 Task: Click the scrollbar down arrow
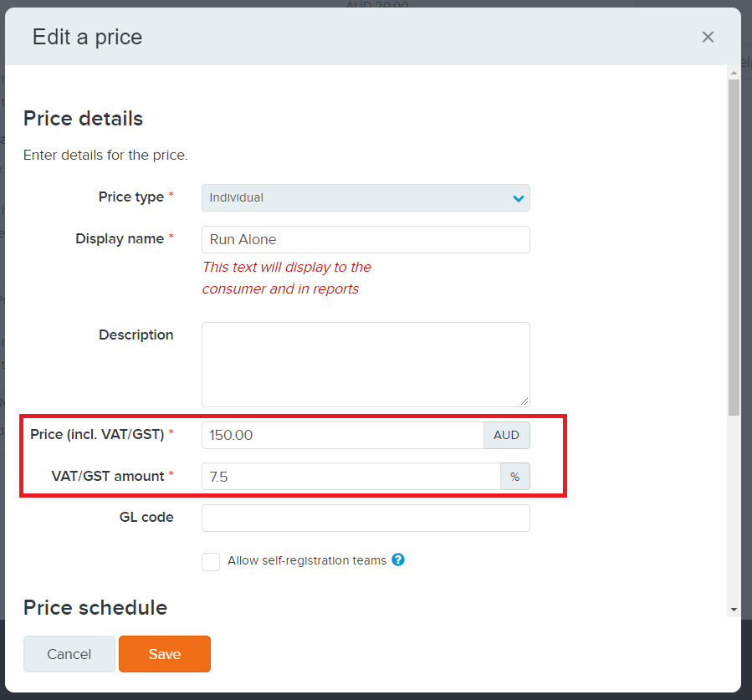734,610
